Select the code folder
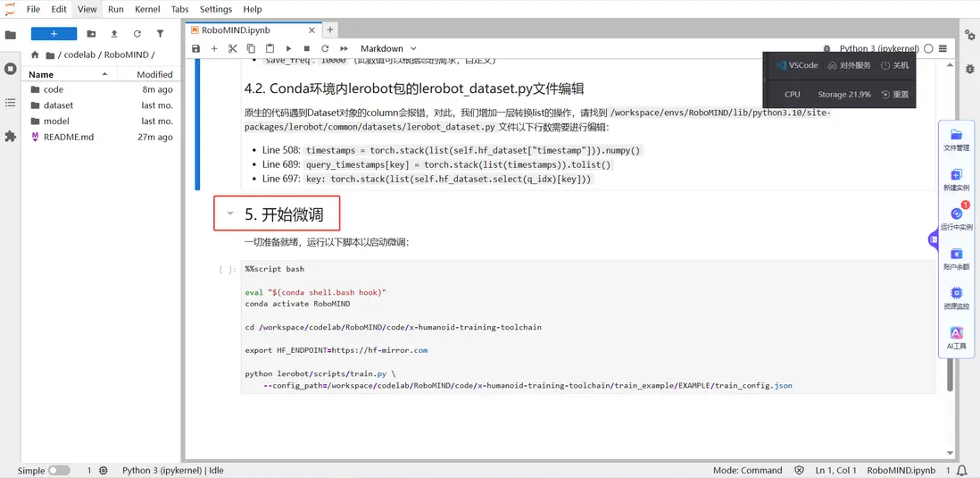Screen dimensions: 980x478 pos(101,89)
